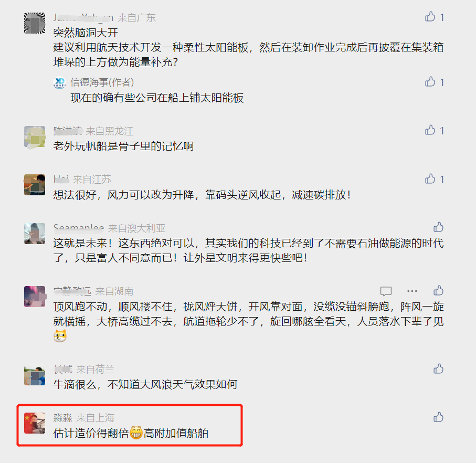Select the comment text 突然脑洞大开

[x=86, y=33]
